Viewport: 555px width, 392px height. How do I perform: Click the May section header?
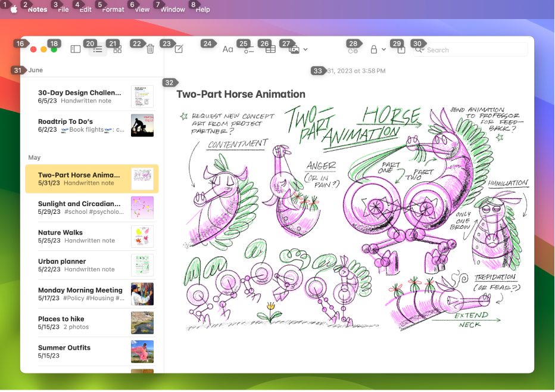tap(35, 157)
